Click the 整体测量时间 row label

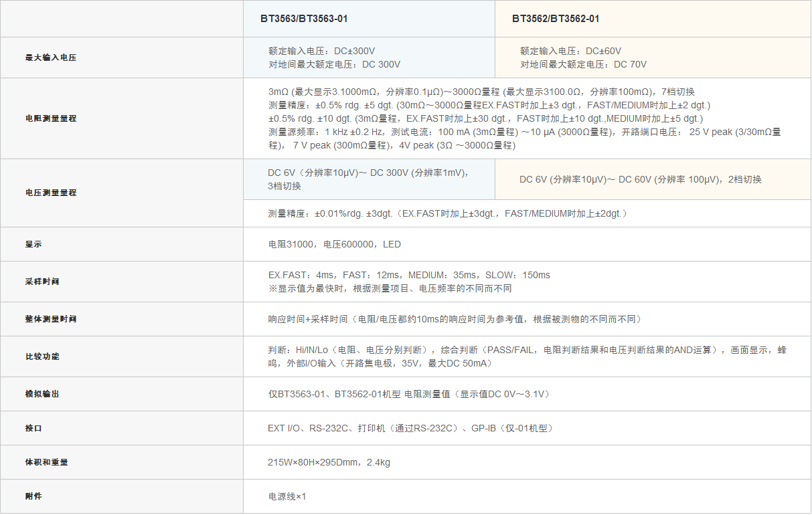(51, 319)
